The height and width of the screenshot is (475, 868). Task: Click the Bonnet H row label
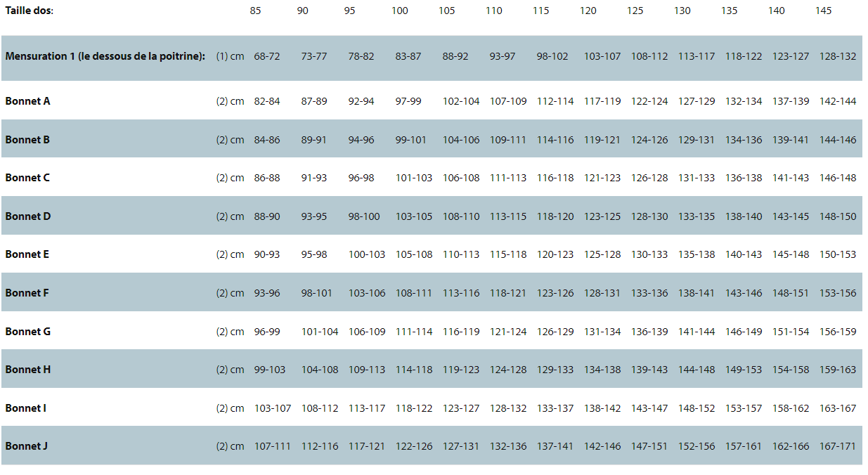coord(28,370)
